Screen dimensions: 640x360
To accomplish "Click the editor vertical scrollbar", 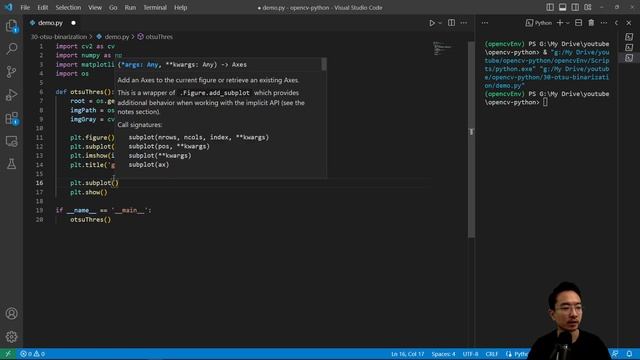I will tap(471, 139).
